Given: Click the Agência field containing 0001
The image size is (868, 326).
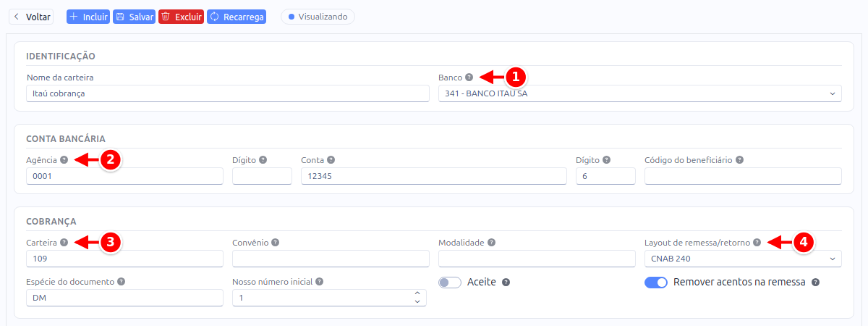Looking at the screenshot, I should point(124,176).
